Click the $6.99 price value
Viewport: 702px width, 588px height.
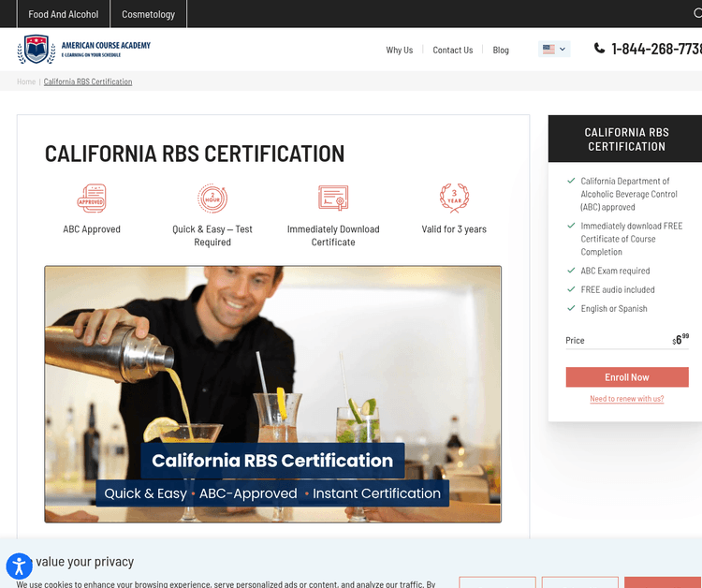coord(680,340)
